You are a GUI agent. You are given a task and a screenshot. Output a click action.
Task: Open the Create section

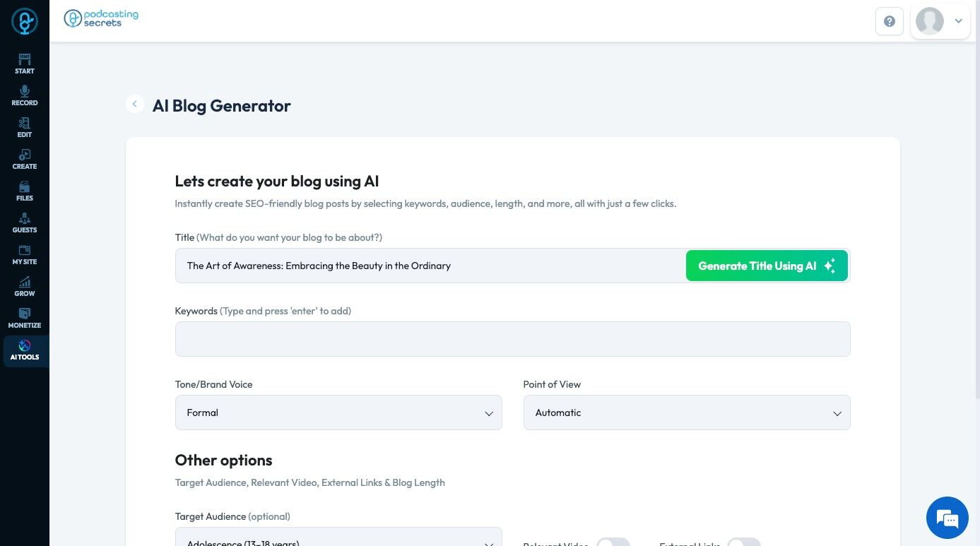coord(25,159)
